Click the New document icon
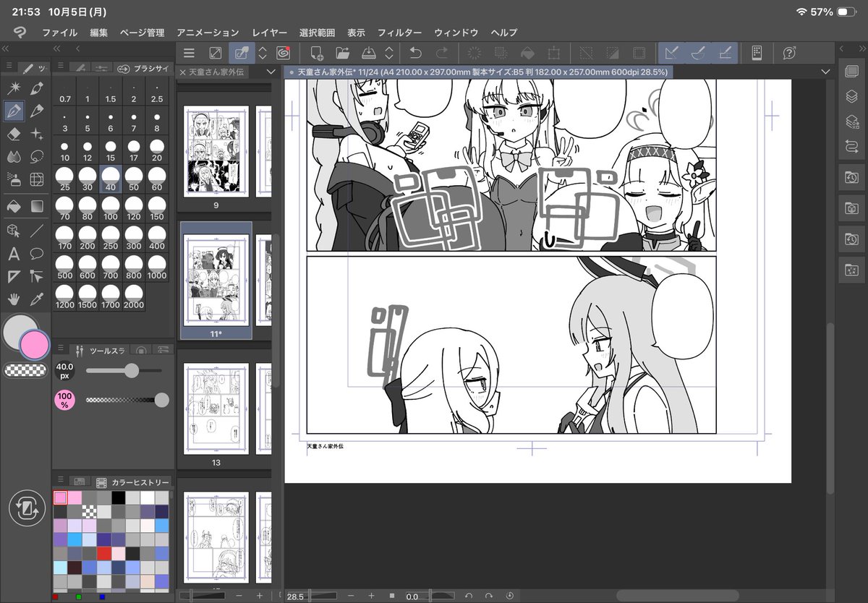 click(316, 52)
